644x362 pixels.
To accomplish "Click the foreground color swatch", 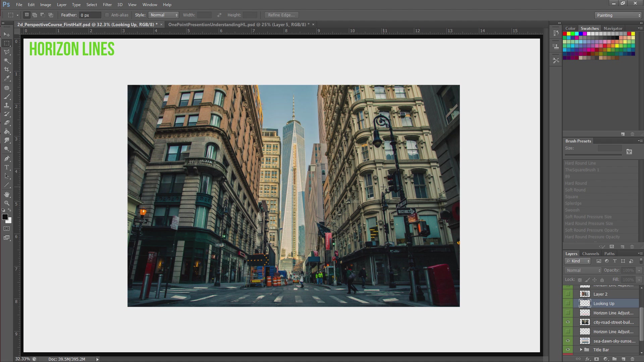I will pos(5,217).
